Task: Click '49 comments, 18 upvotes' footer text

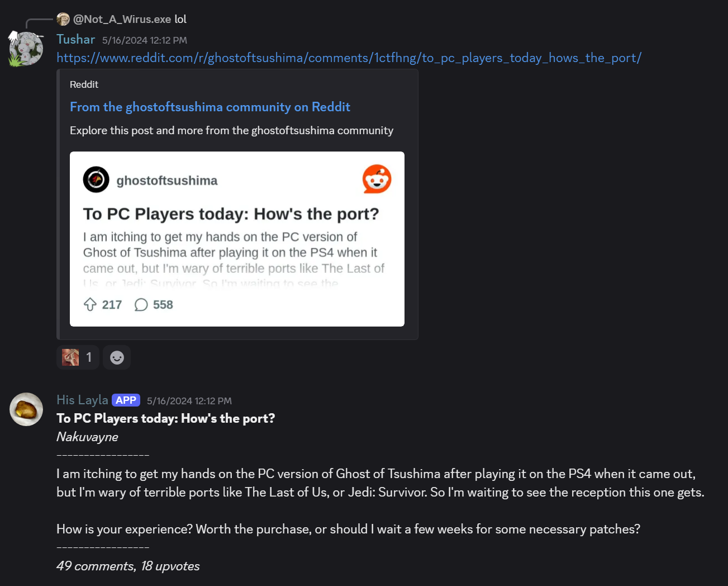Action: pos(127,566)
